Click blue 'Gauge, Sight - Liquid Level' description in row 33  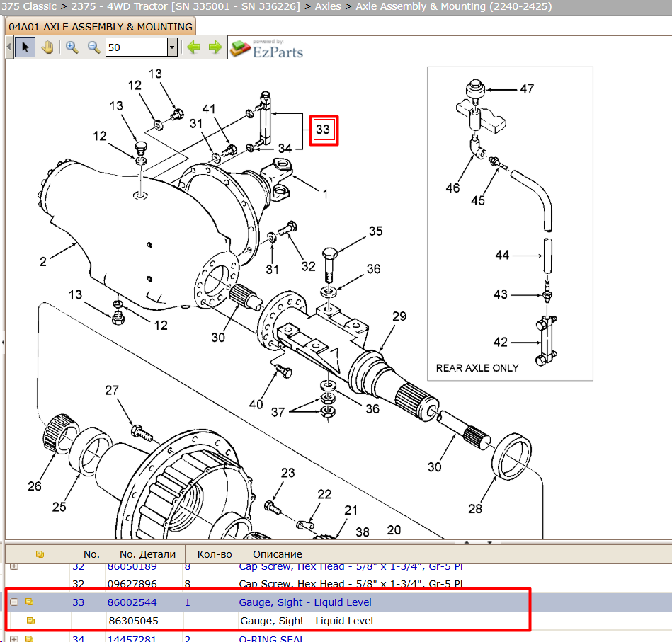pos(305,602)
